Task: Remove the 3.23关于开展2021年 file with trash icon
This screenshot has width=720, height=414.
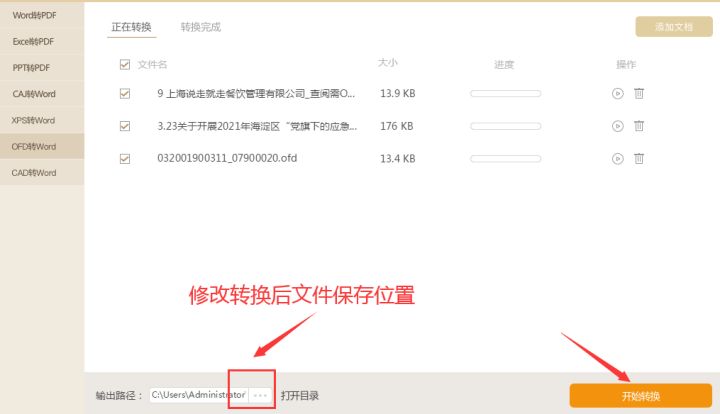Action: click(639, 126)
